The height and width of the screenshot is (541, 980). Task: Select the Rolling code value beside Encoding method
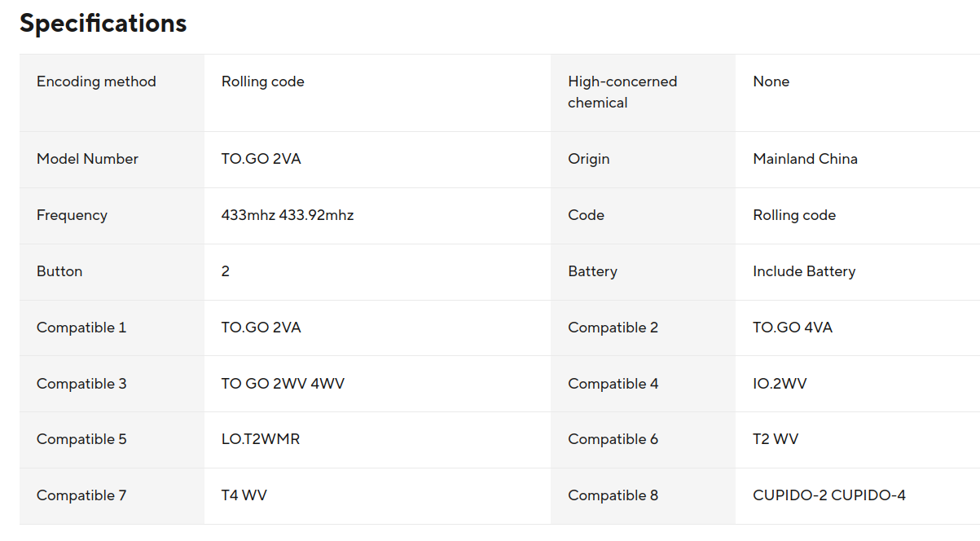(x=262, y=81)
